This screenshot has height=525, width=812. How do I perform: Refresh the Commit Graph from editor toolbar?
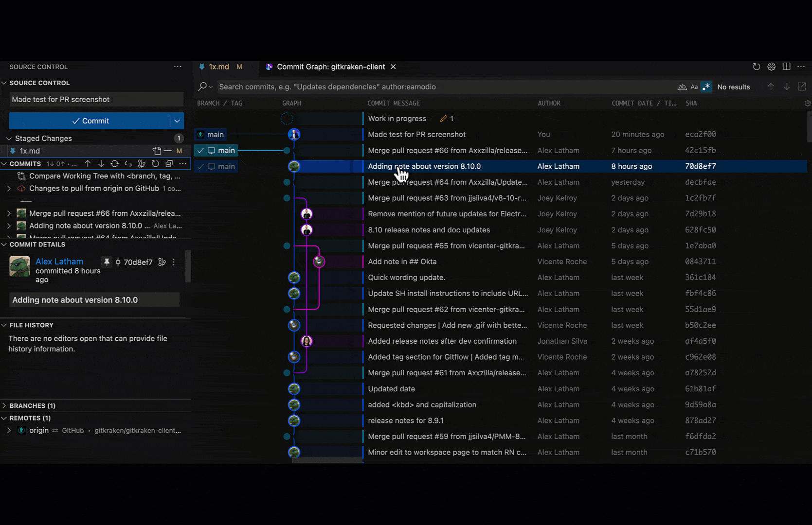756,67
